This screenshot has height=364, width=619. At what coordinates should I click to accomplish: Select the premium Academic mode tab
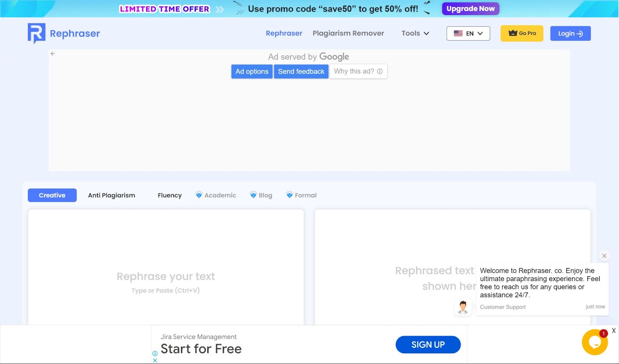tap(216, 195)
